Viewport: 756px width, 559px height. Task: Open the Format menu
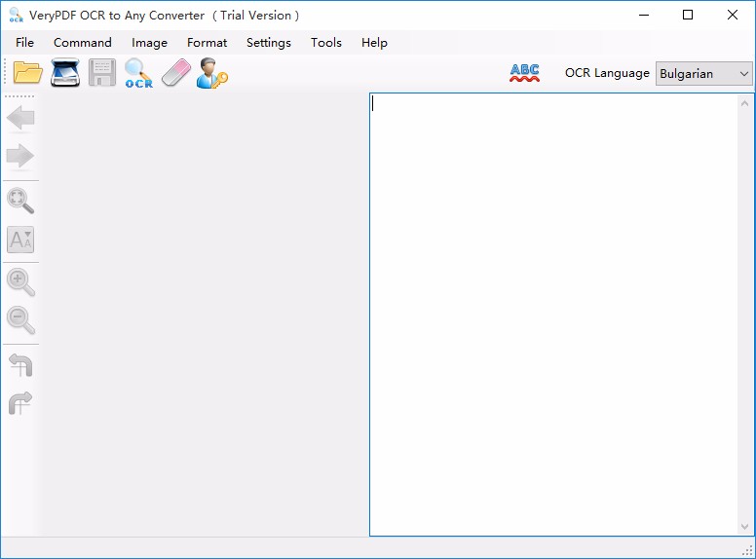click(207, 43)
